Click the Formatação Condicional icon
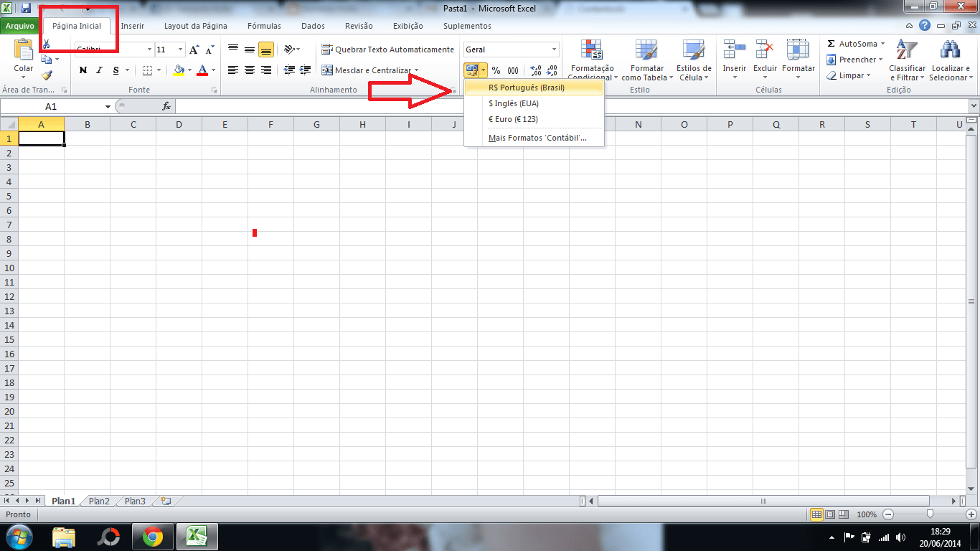This screenshot has width=980, height=551. (592, 50)
